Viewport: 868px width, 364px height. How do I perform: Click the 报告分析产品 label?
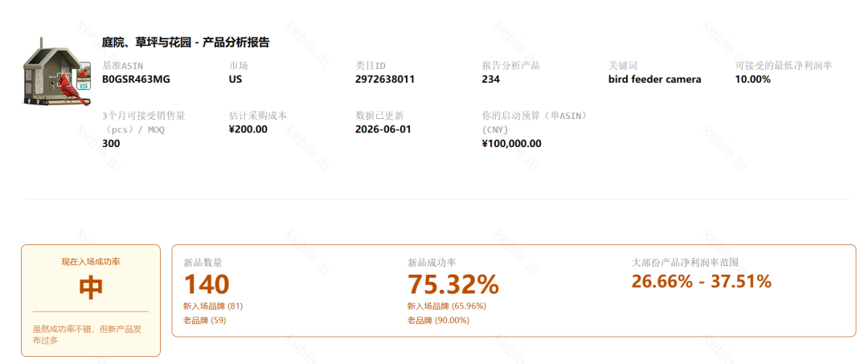[511, 66]
